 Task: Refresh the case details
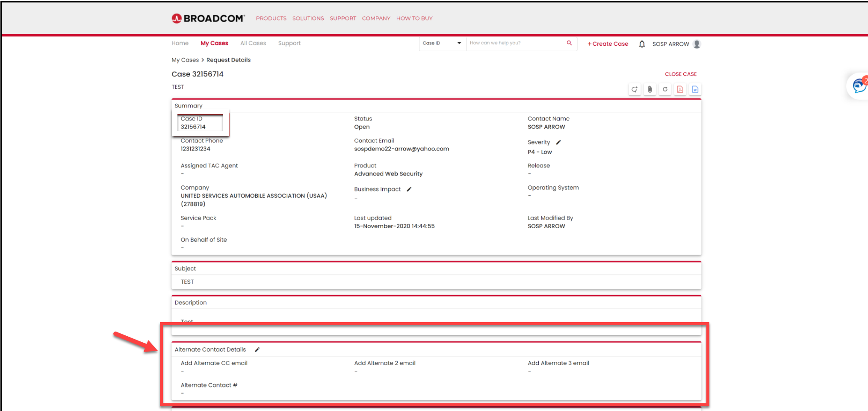tap(665, 89)
